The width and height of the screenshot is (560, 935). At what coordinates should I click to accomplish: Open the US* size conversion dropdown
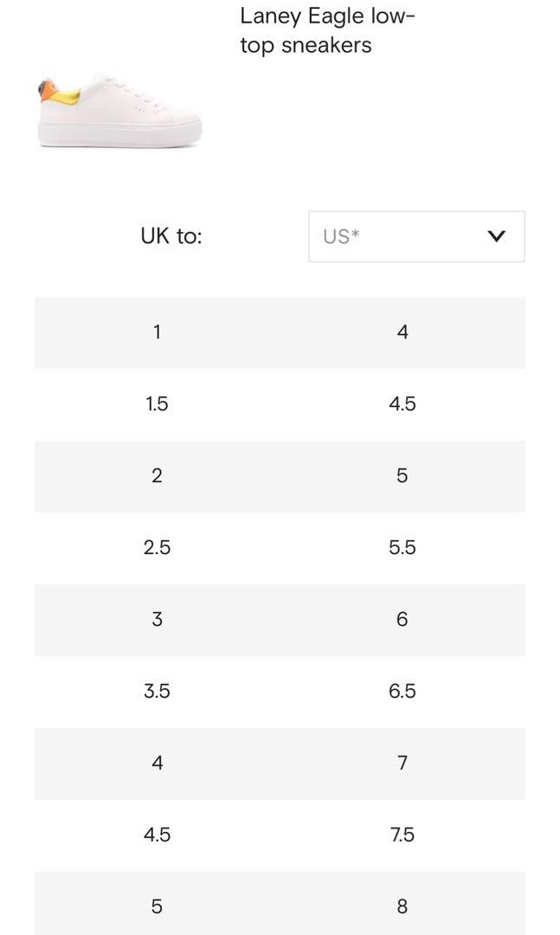[x=416, y=236]
